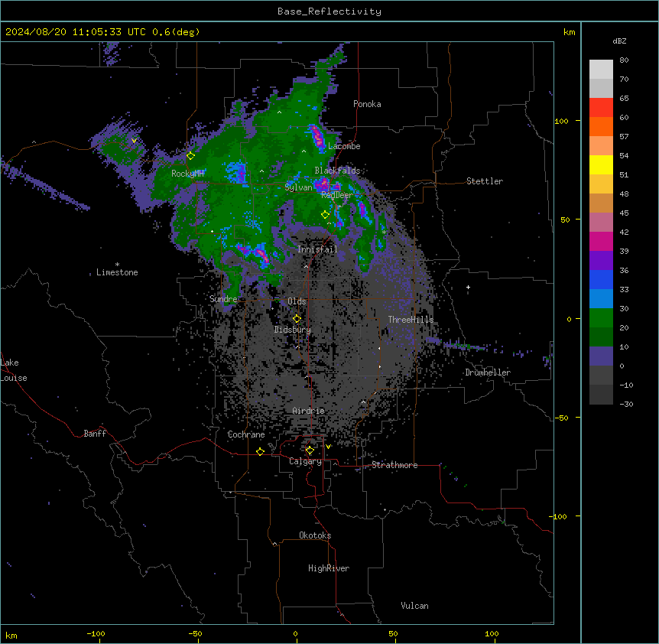
Task: Select the Drumheller label
Action: [488, 372]
